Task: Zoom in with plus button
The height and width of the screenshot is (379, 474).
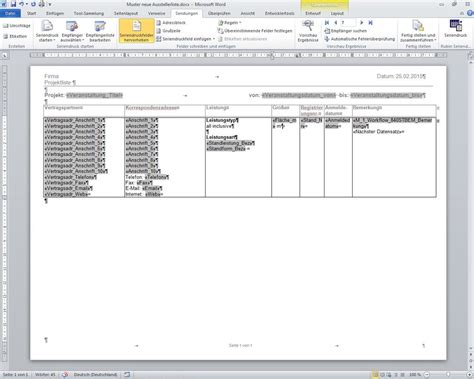Action: pyautogui.click(x=470, y=375)
